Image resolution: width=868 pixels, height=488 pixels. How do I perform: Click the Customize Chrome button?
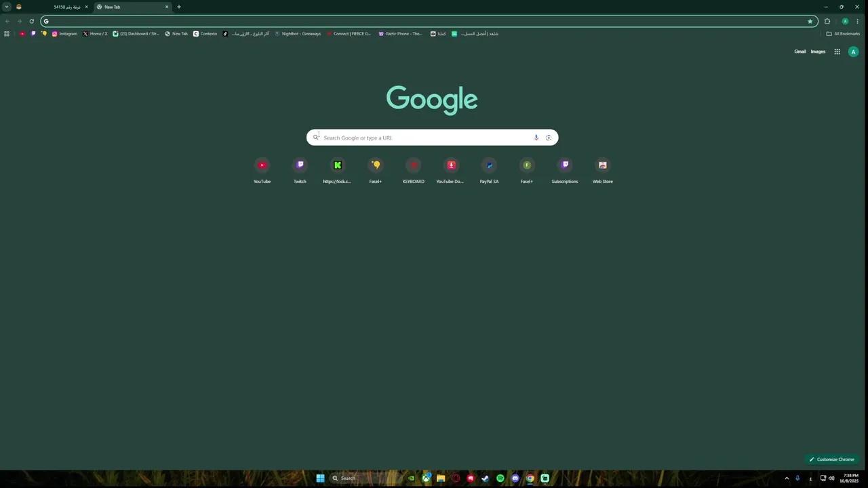point(831,459)
